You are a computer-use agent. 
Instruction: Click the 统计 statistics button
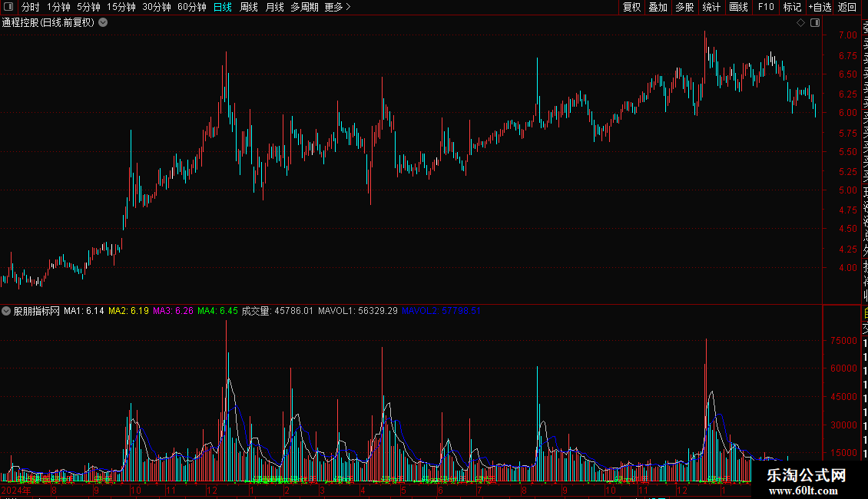pos(711,7)
